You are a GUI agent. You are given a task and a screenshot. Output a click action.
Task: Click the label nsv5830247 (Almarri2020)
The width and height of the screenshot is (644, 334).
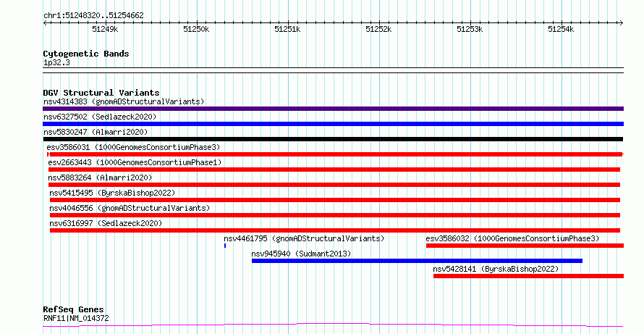pos(96,132)
